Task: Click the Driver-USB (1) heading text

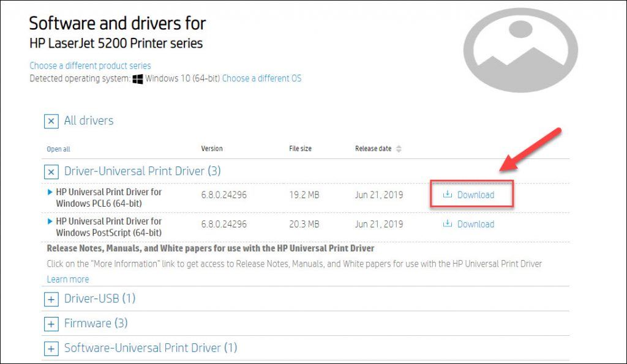Action: tap(100, 298)
